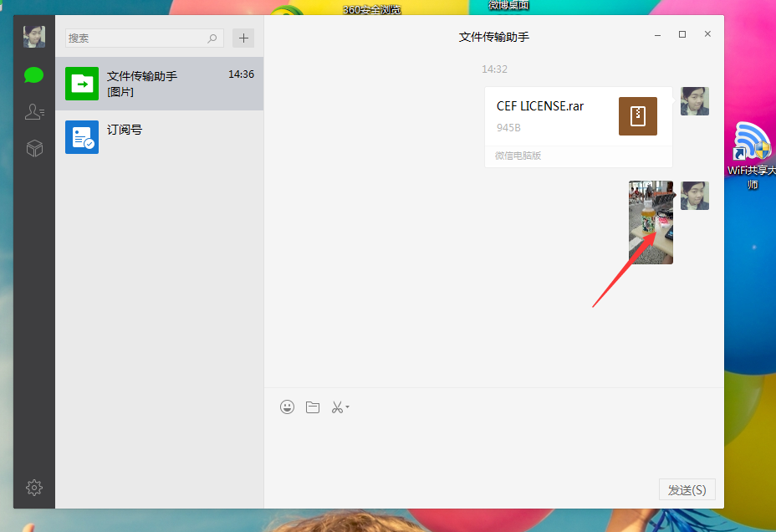776x532 pixels.
Task: Click the sender avatar beside the photo
Action: click(695, 196)
